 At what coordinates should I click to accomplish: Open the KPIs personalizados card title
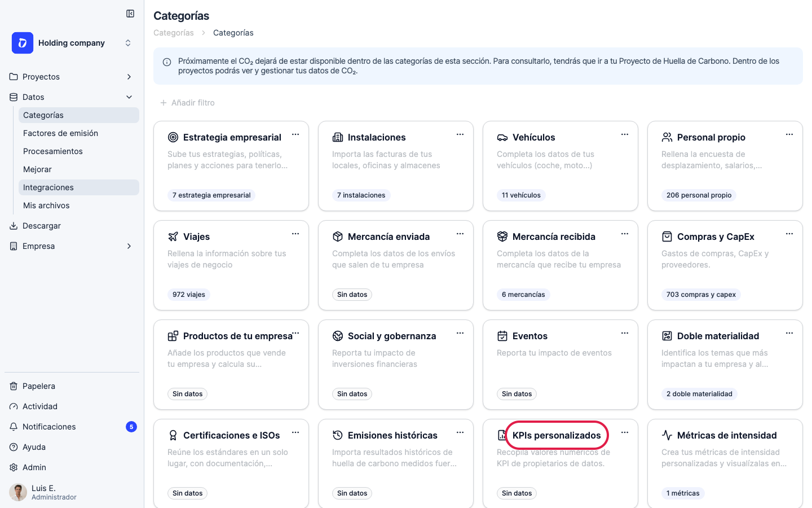557,435
